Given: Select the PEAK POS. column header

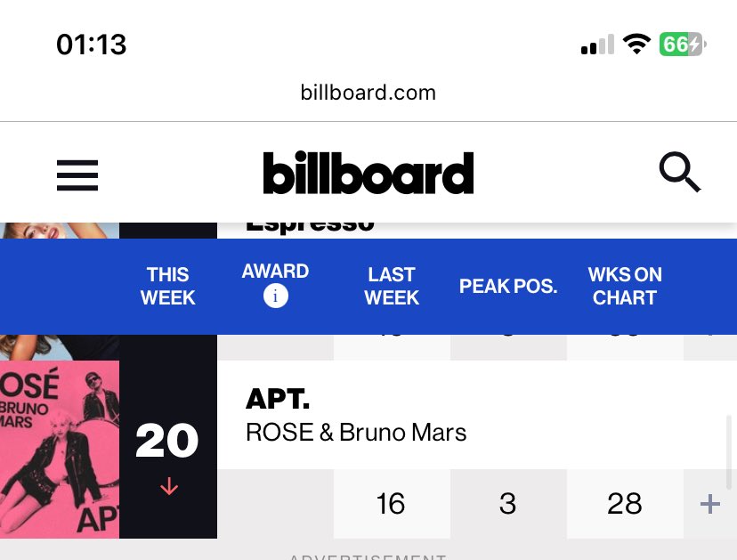Looking at the screenshot, I should pos(508,286).
